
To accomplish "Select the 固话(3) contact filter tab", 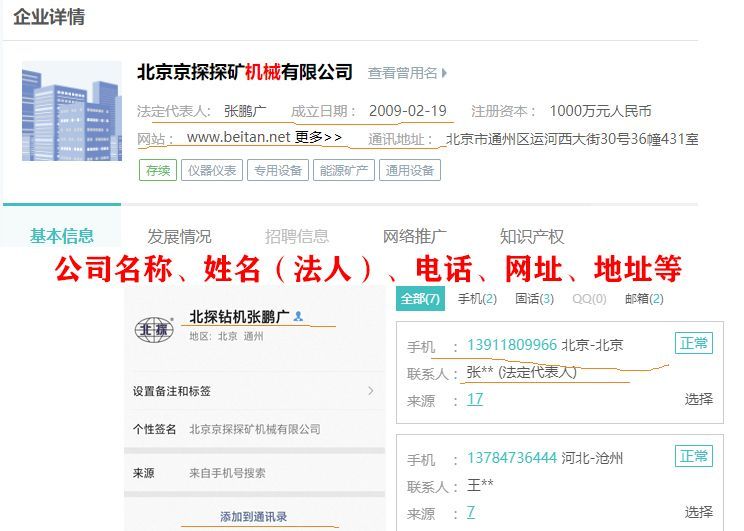I will (534, 298).
